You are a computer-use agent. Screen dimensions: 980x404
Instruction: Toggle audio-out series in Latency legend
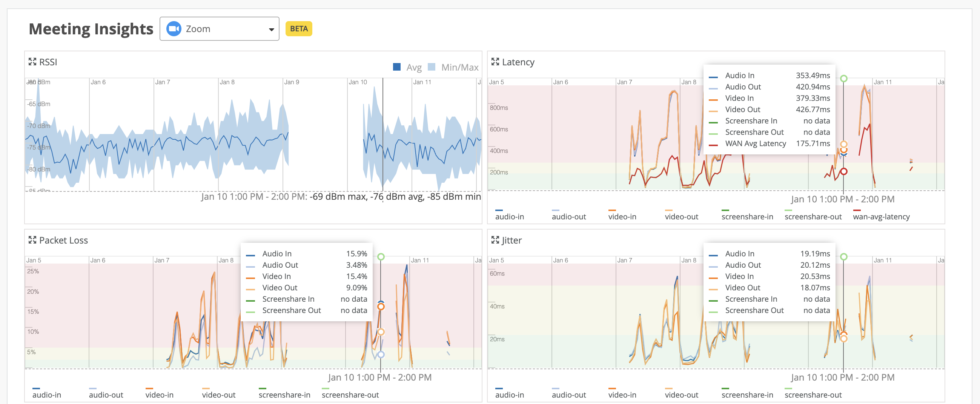(x=568, y=216)
